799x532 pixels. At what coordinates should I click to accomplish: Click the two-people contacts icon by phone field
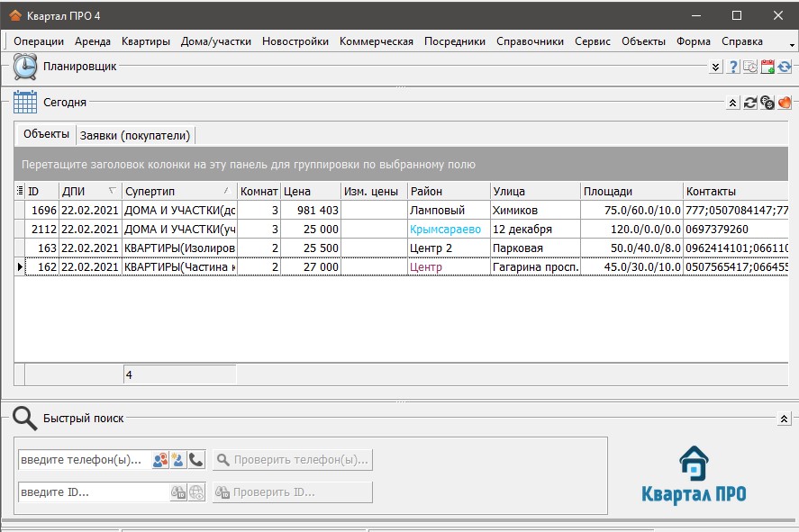coord(160,460)
